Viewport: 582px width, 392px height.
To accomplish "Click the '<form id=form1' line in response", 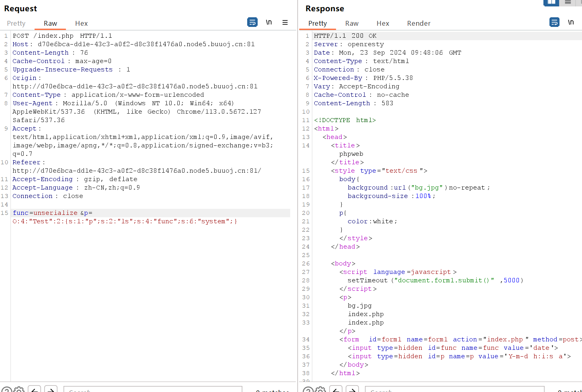I will [x=461, y=339].
